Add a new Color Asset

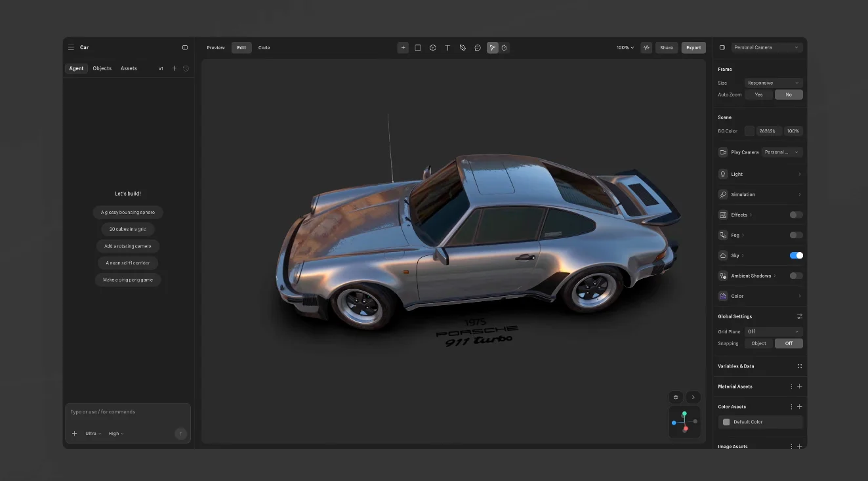tap(799, 407)
